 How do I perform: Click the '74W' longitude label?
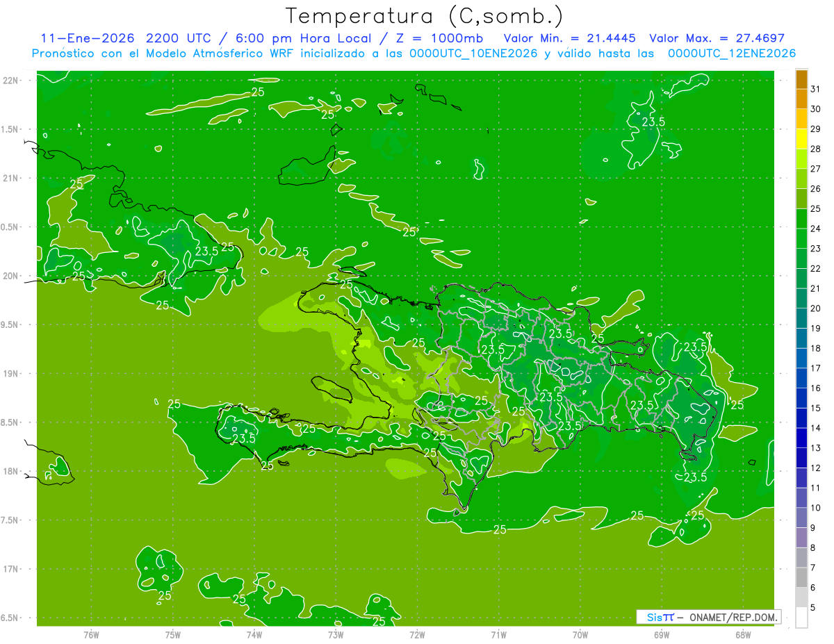254,636
